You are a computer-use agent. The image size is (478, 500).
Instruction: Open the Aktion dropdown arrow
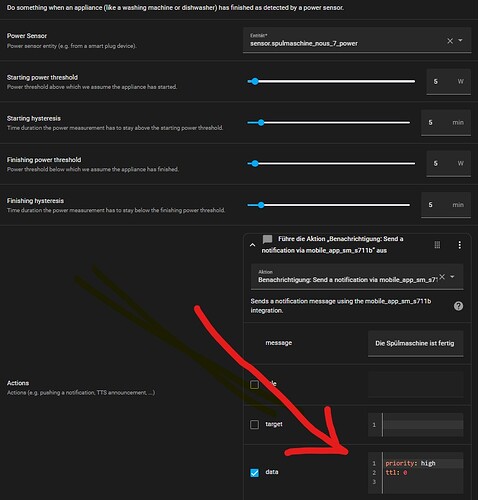point(452,277)
